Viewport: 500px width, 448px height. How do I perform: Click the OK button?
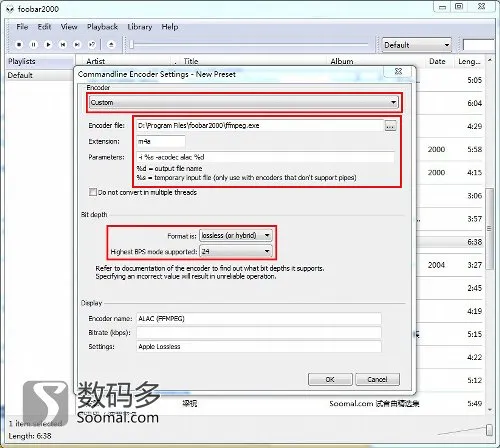[330, 379]
